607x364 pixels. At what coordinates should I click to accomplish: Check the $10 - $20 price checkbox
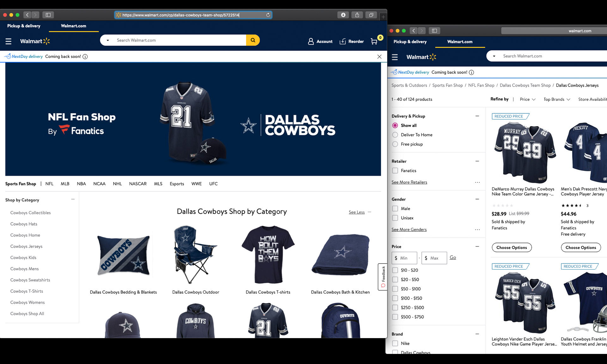pos(395,270)
